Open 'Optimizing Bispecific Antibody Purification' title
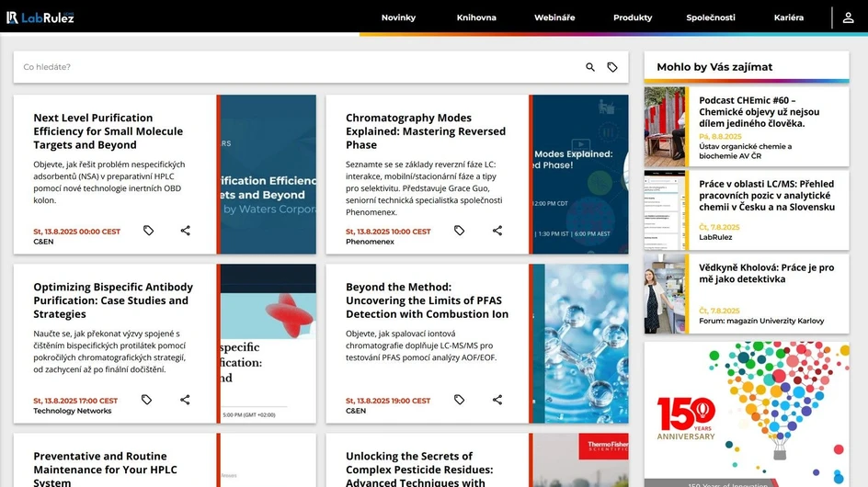868x487 pixels. point(113,300)
